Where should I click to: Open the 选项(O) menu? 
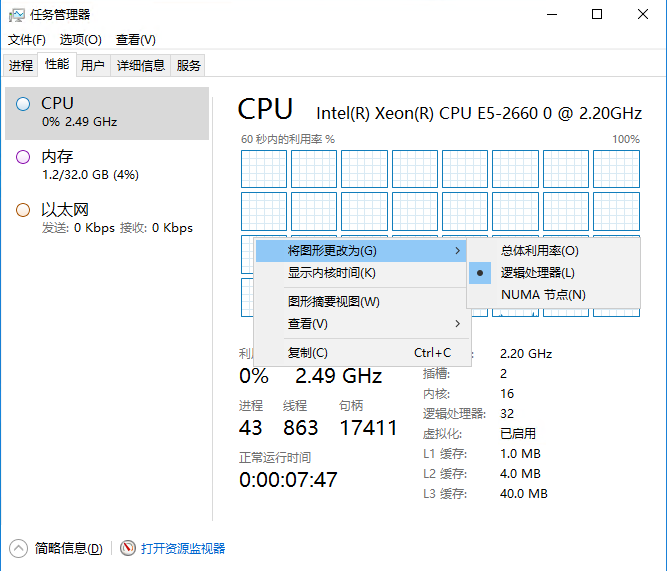(x=80, y=40)
